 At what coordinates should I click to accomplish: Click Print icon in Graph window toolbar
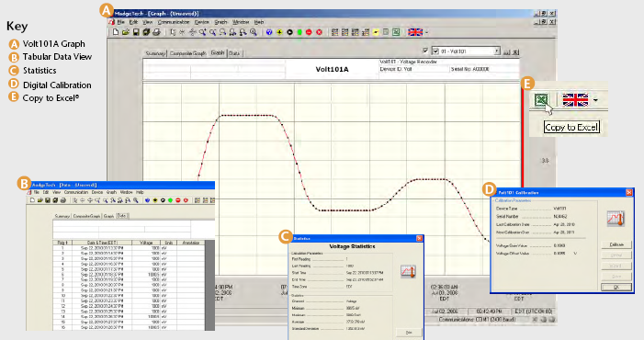[156, 32]
